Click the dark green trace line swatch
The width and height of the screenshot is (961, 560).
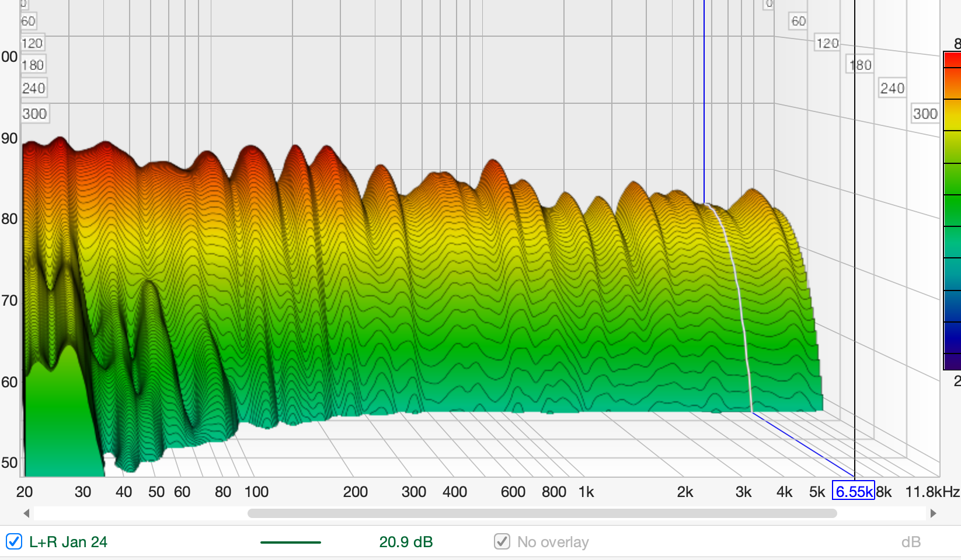pyautogui.click(x=291, y=542)
